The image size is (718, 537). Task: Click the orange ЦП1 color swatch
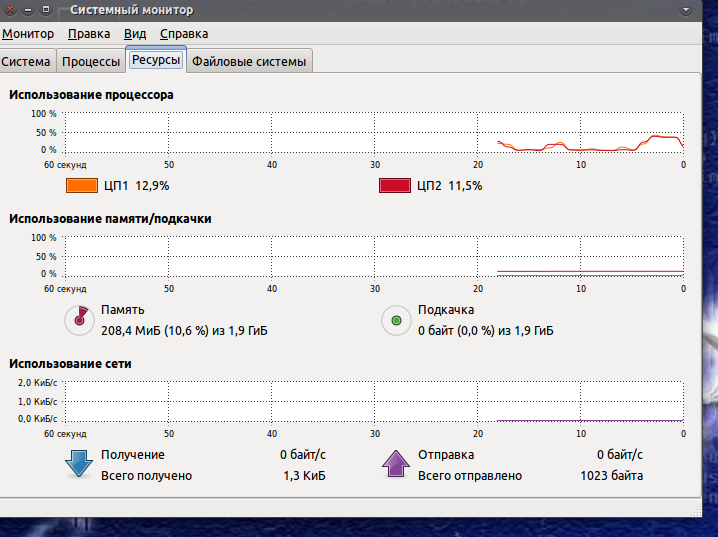[81, 185]
